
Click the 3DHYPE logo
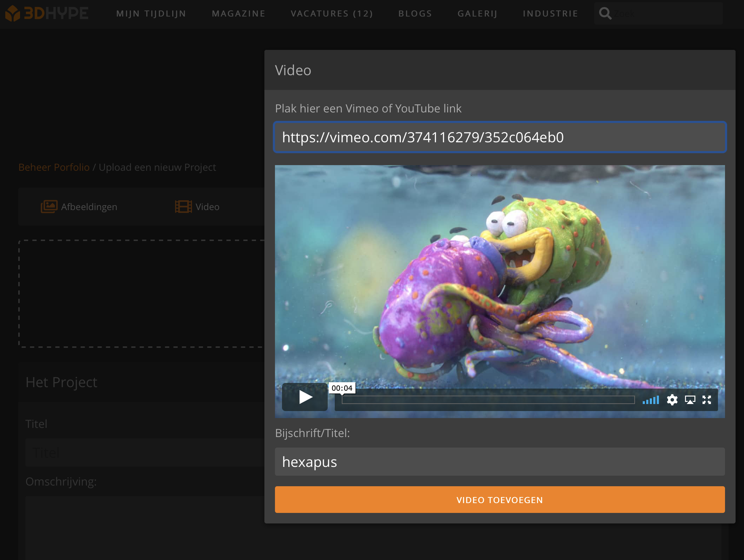[47, 13]
